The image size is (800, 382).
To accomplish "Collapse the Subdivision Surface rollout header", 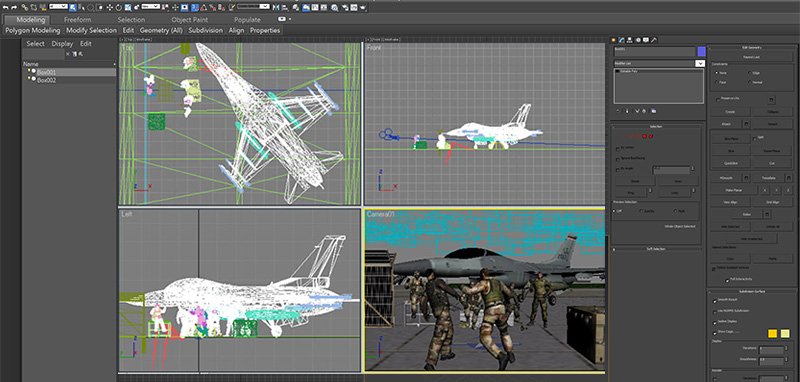I will click(752, 291).
